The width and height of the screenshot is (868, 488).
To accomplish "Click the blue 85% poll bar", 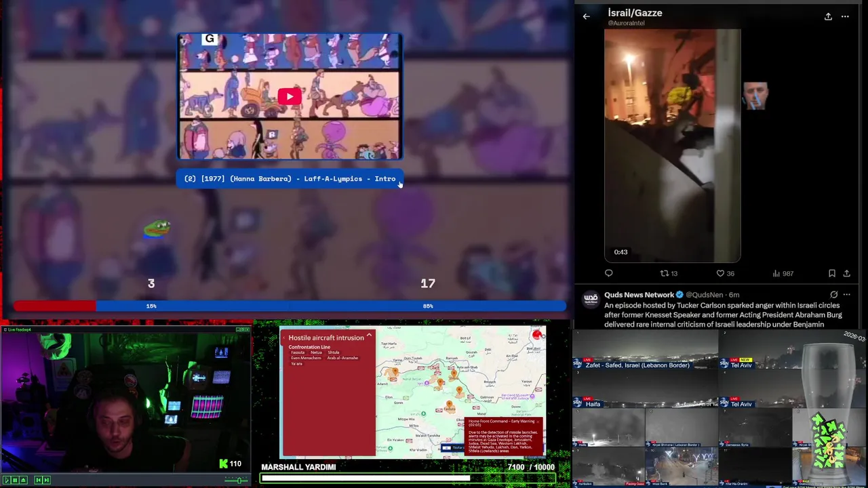I will coord(331,306).
